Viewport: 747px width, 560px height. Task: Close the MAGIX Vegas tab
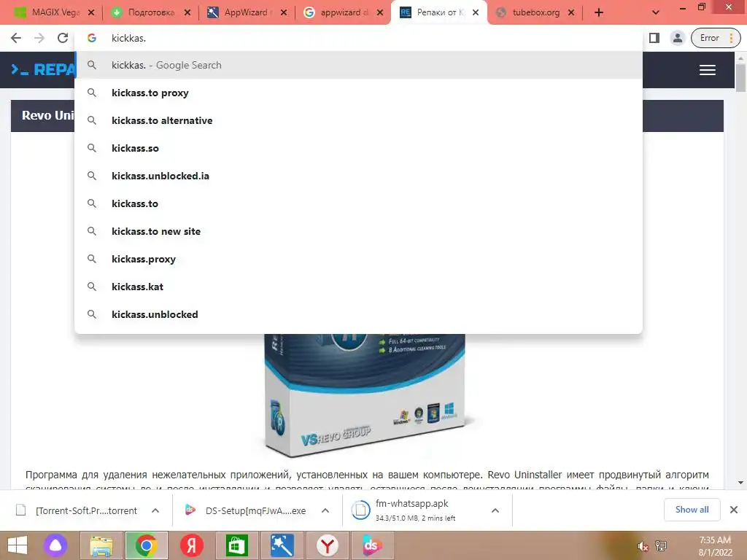91,13
